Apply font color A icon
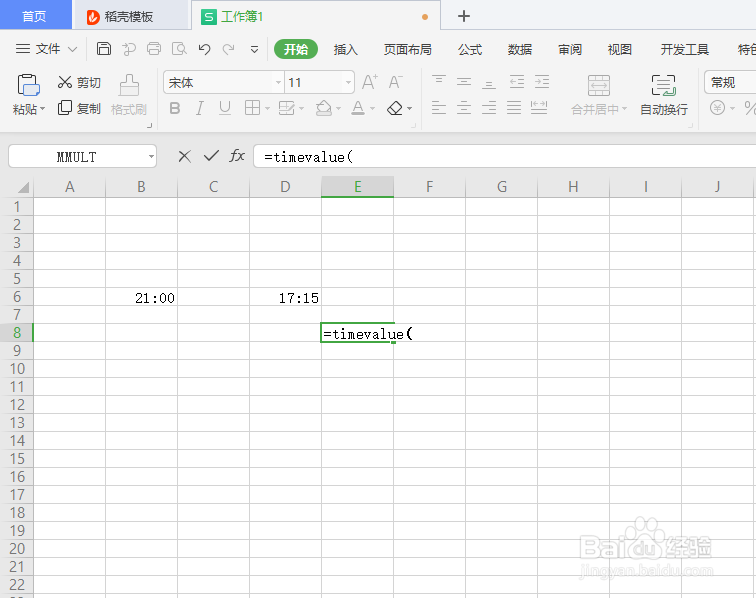756x598 pixels. coord(358,108)
